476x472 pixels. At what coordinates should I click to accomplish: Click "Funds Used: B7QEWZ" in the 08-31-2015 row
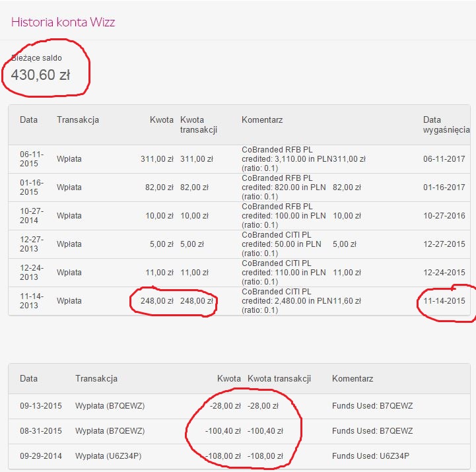click(372, 430)
